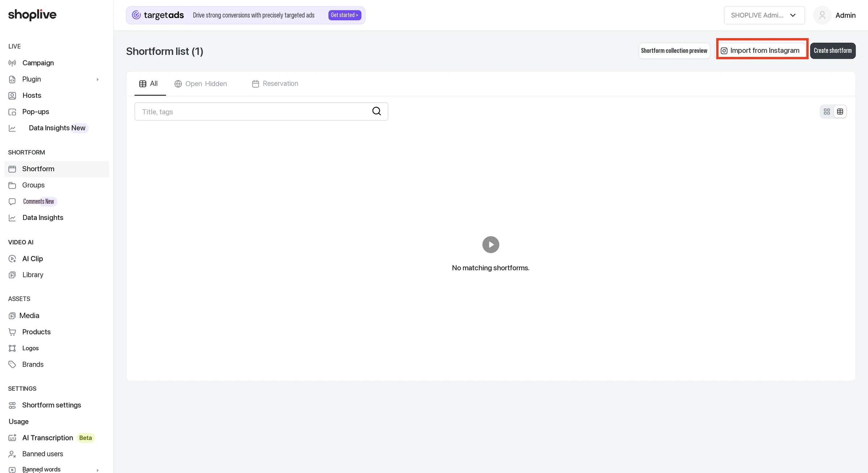Viewport: 868px width, 473px height.
Task: Open Comments New menu item
Action: pos(38,201)
